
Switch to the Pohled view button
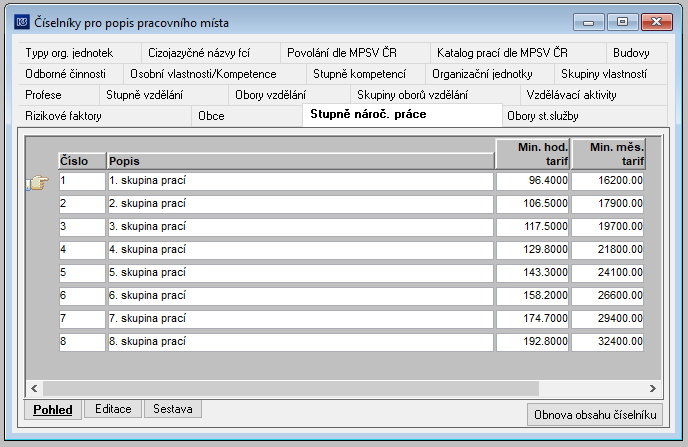pos(53,410)
